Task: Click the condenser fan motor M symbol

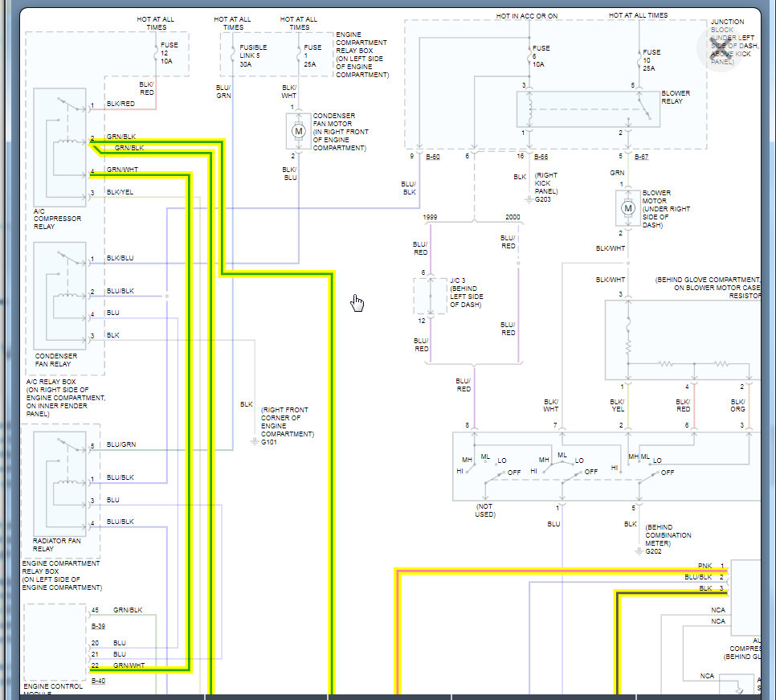Action: (x=298, y=131)
